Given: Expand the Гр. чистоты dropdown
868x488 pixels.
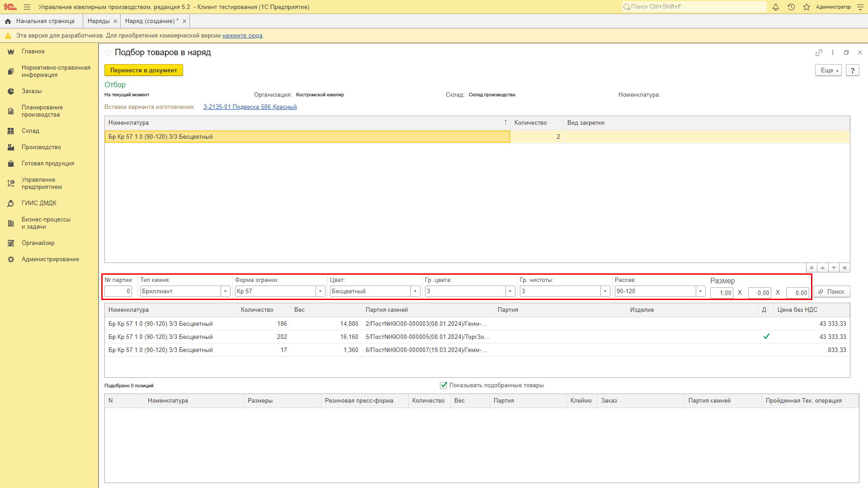Looking at the screenshot, I should pyautogui.click(x=605, y=291).
